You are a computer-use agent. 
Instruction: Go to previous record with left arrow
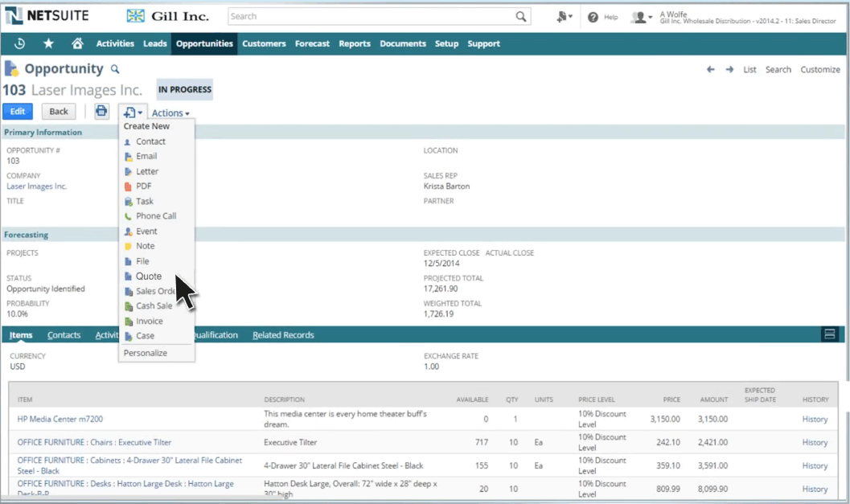click(x=711, y=70)
